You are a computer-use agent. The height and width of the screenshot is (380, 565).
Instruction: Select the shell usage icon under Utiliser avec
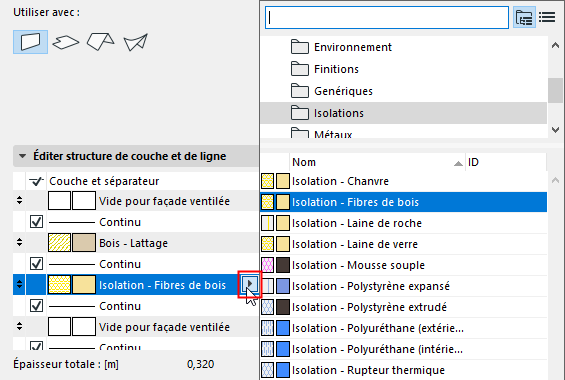135,43
